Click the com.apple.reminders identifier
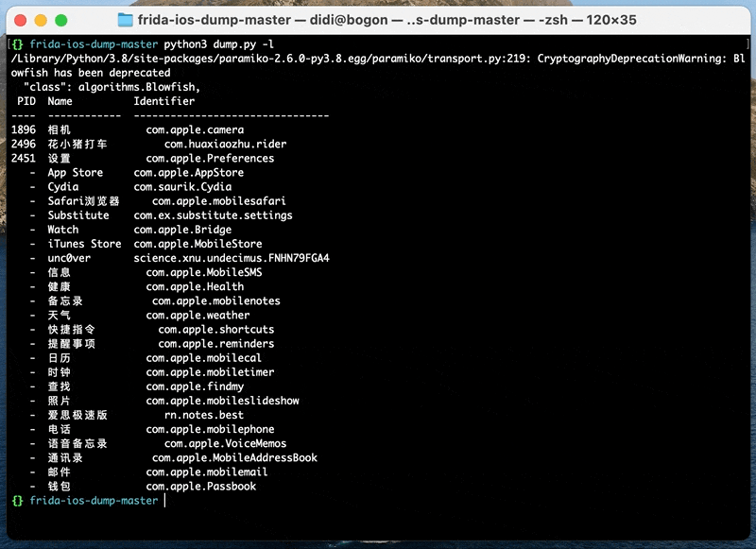This screenshot has height=549, width=756. pos(216,344)
